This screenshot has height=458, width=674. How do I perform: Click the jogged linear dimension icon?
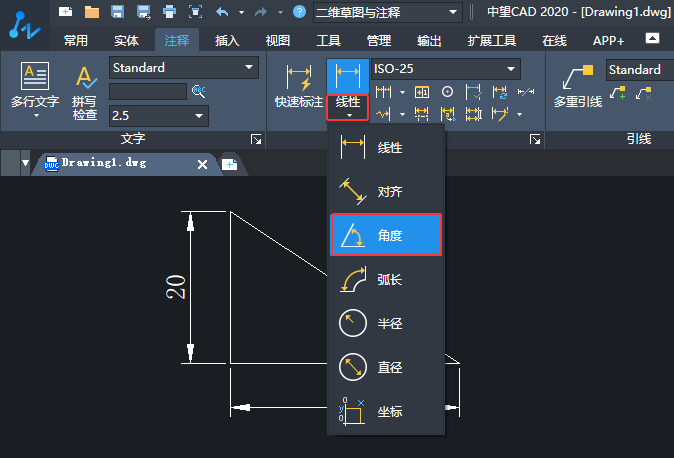pos(383,114)
